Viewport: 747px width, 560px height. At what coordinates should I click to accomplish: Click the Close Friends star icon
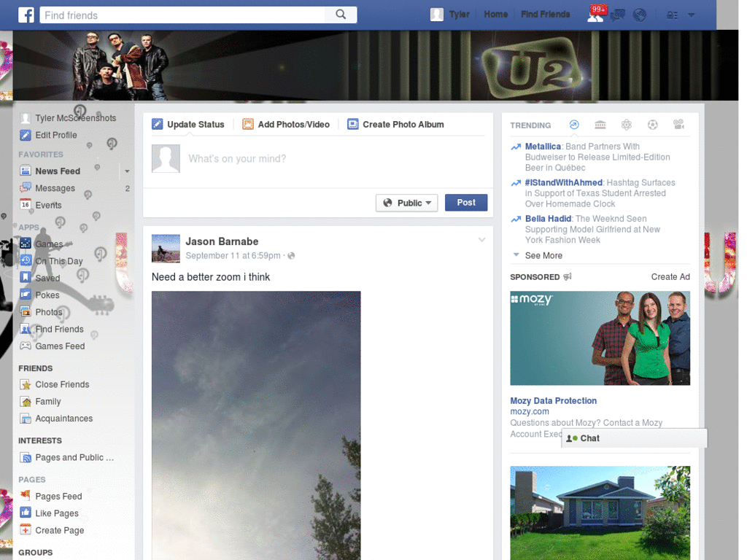pyautogui.click(x=26, y=384)
